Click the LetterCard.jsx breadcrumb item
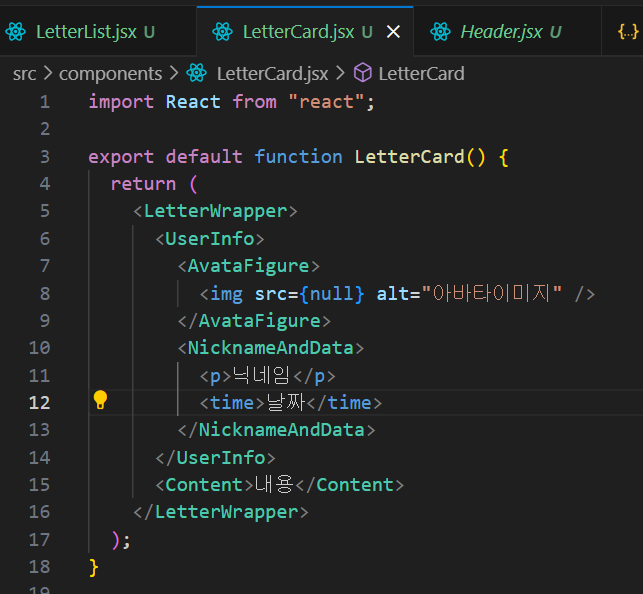Viewport: 643px width, 594px height. point(272,74)
